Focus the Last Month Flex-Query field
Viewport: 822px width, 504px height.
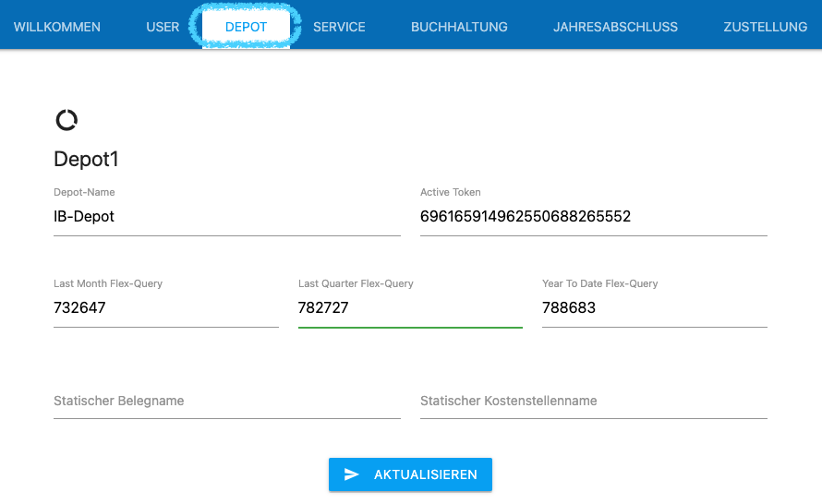point(166,307)
